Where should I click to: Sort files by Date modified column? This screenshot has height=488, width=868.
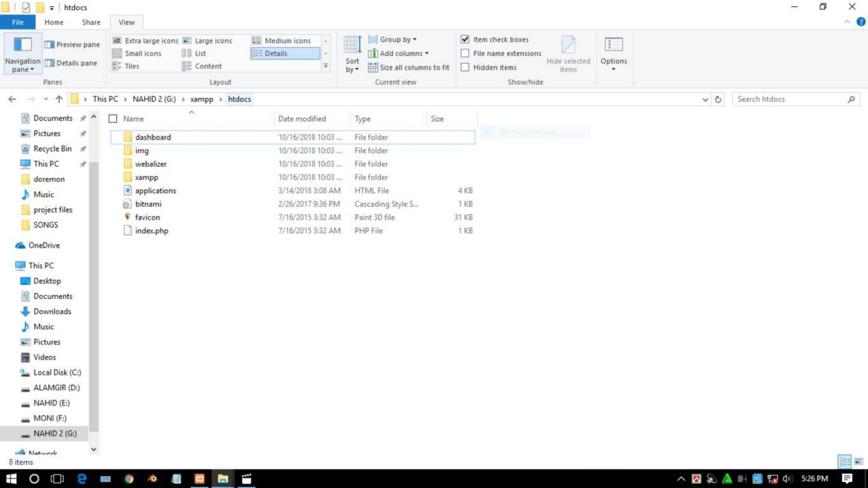302,119
